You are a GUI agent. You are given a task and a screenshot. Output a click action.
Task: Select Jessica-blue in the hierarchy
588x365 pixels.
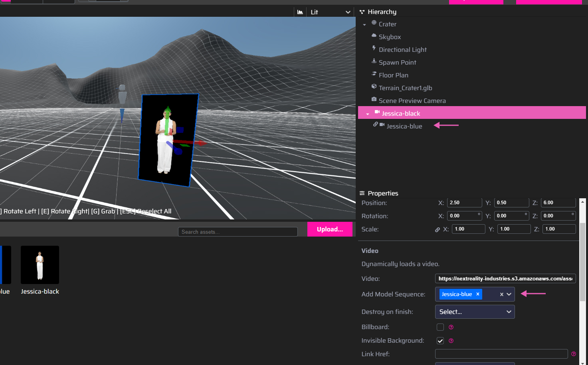click(404, 126)
